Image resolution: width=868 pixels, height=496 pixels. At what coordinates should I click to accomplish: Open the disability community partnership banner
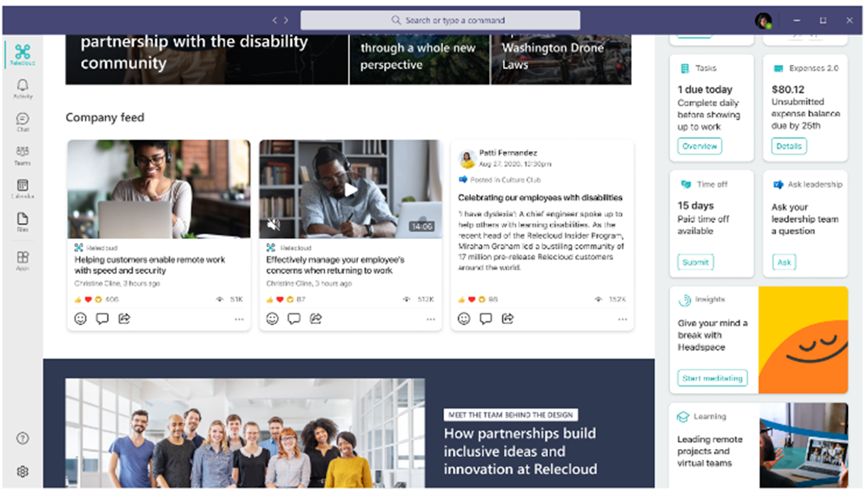(207, 60)
